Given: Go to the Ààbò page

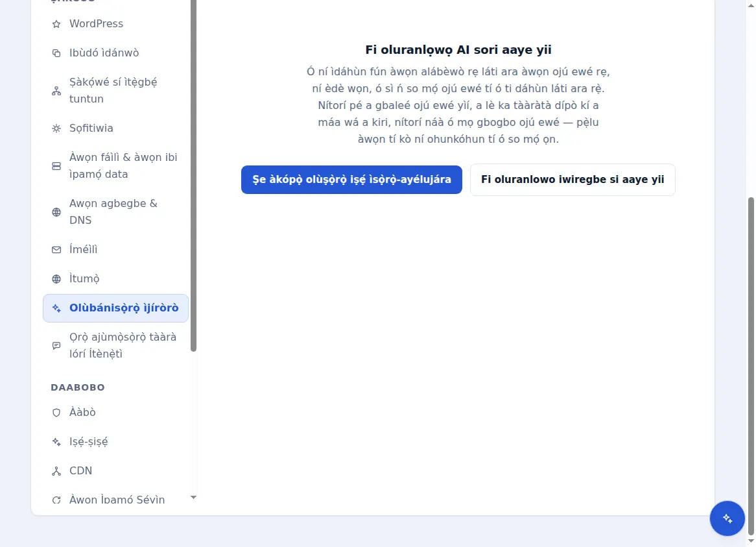Looking at the screenshot, I should coord(115,413).
